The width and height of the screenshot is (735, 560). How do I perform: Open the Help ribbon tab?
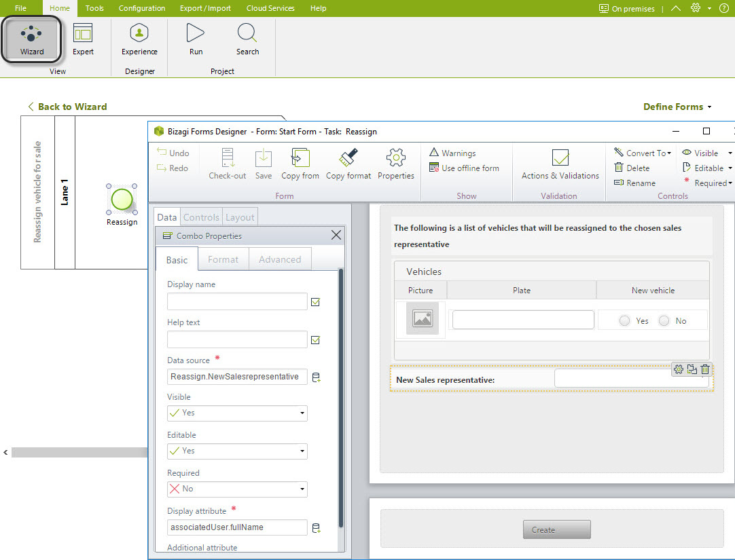tap(319, 8)
